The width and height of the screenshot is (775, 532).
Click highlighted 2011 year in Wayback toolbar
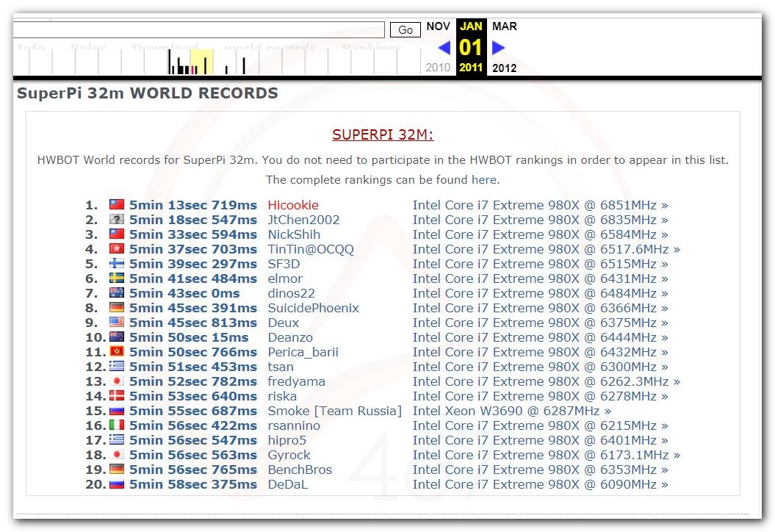pos(471,68)
